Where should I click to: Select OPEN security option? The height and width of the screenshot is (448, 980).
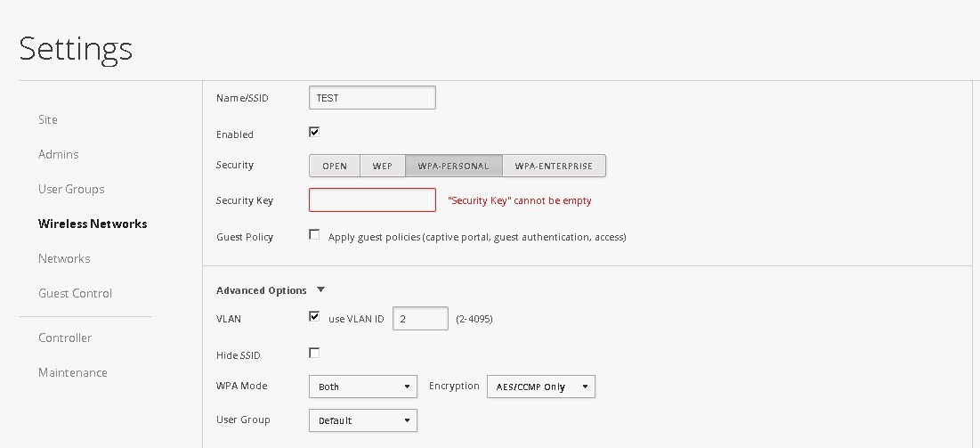335,166
